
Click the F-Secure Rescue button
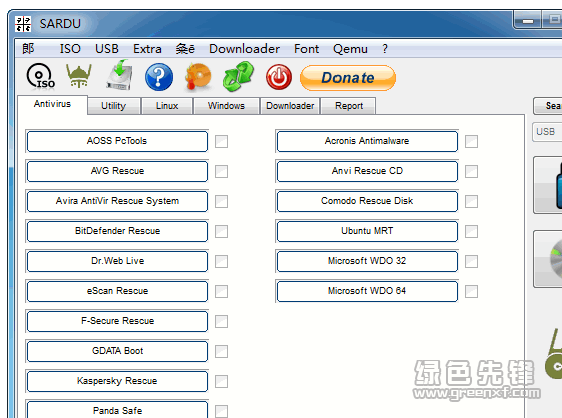coord(117,321)
